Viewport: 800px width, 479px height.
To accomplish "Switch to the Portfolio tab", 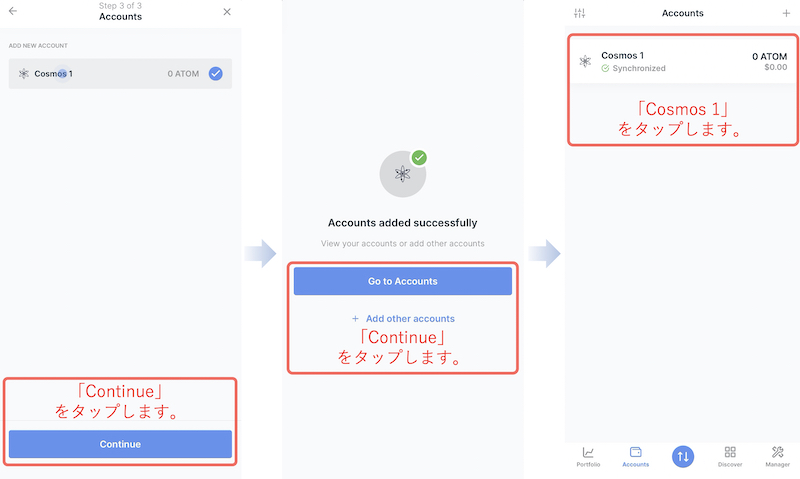I will pos(588,457).
